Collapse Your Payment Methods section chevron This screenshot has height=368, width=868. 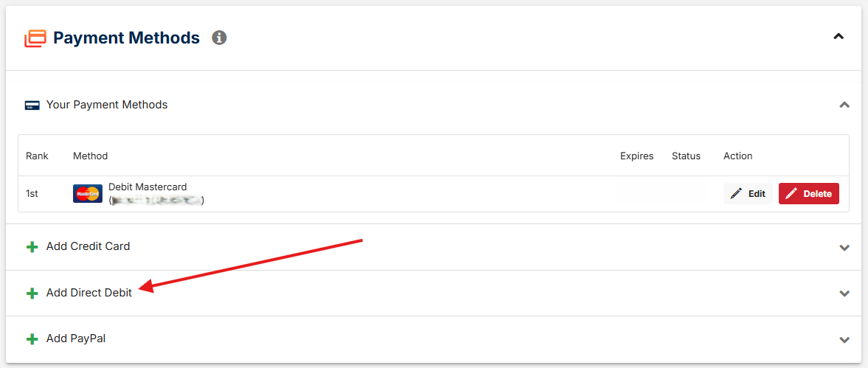point(844,105)
